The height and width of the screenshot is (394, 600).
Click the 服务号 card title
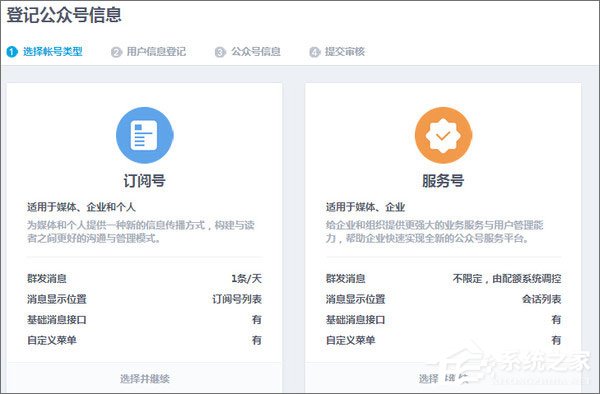click(x=443, y=181)
